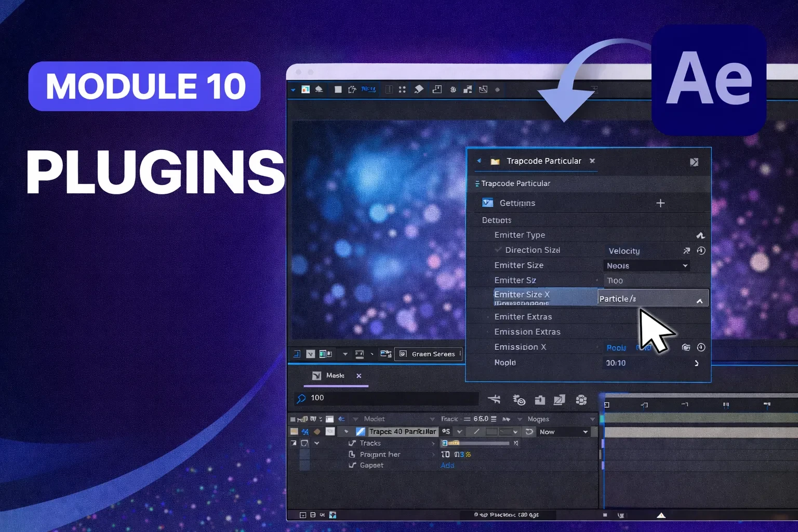798x532 pixels.
Task: Click the flower-shaped icon in timeline header
Action: point(581,400)
